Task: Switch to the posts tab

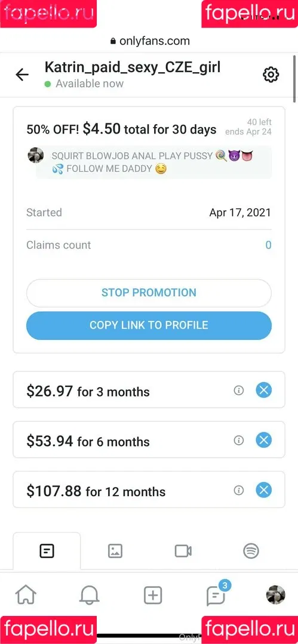Action: 47,551
